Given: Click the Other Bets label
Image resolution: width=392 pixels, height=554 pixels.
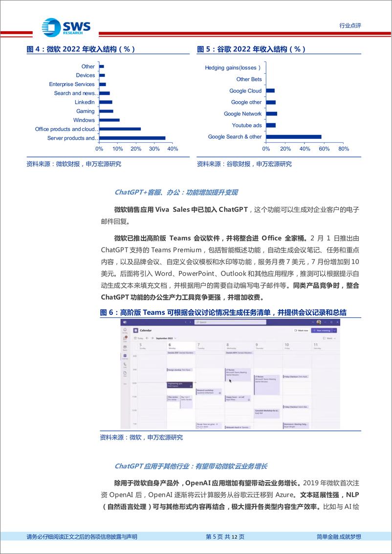Looking at the screenshot, I should point(249,79).
